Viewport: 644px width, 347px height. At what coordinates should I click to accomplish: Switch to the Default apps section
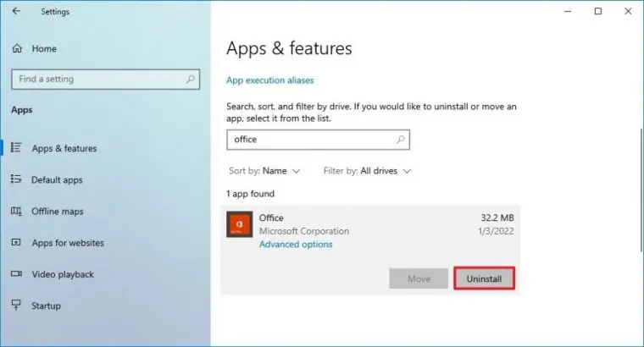click(x=57, y=179)
